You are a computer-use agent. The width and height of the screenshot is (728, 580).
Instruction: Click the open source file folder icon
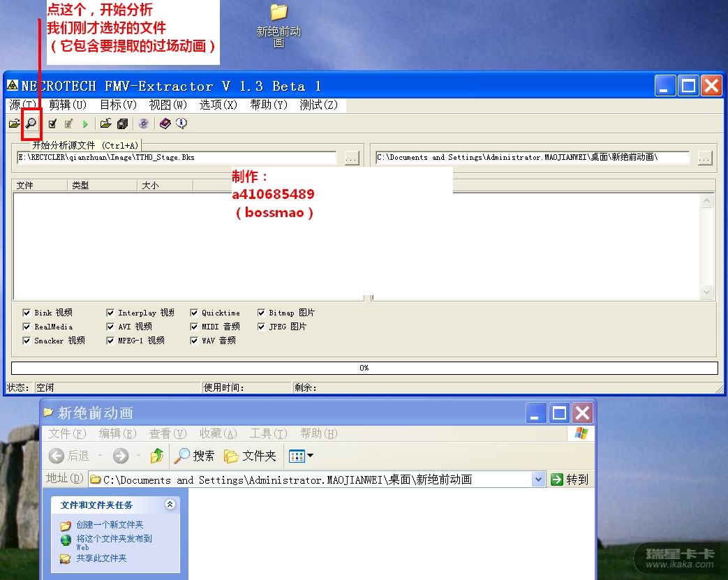[15, 124]
